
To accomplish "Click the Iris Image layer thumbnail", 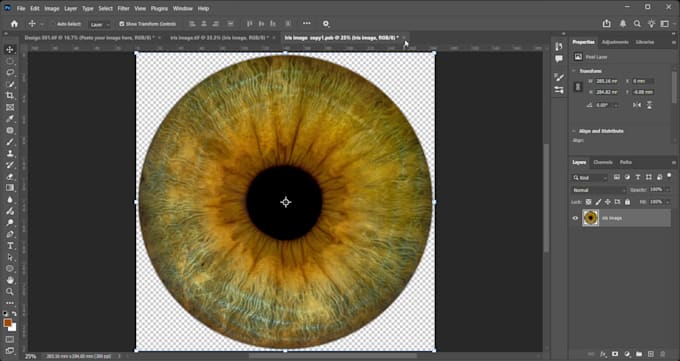I will point(591,218).
